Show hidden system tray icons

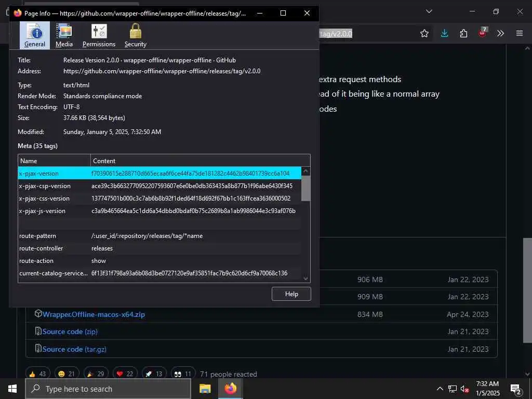pos(440,389)
